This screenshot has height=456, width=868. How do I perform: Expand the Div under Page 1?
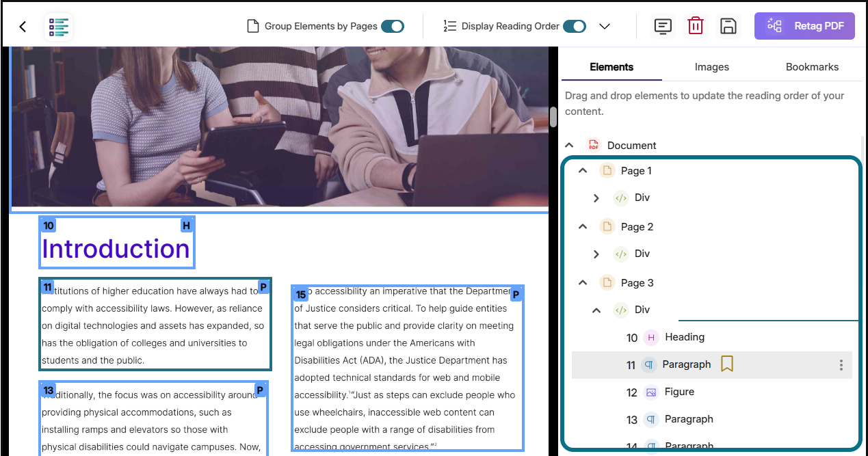tap(596, 198)
